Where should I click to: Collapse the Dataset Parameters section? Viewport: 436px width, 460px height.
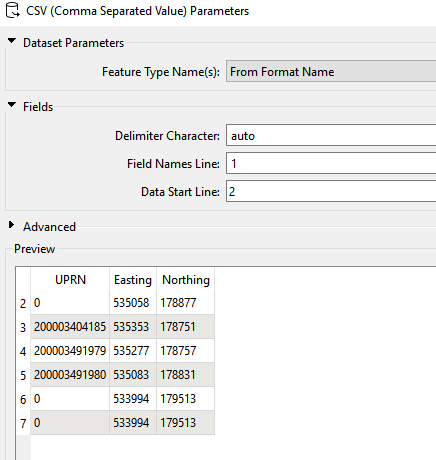(x=12, y=41)
